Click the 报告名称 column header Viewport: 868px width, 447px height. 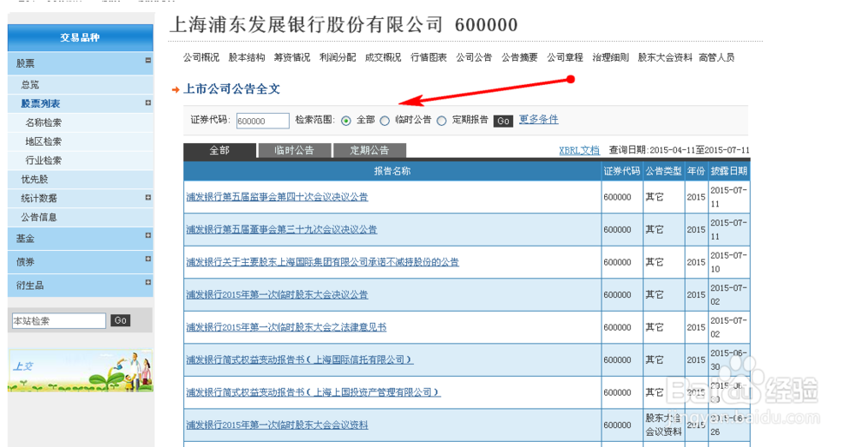(x=392, y=172)
